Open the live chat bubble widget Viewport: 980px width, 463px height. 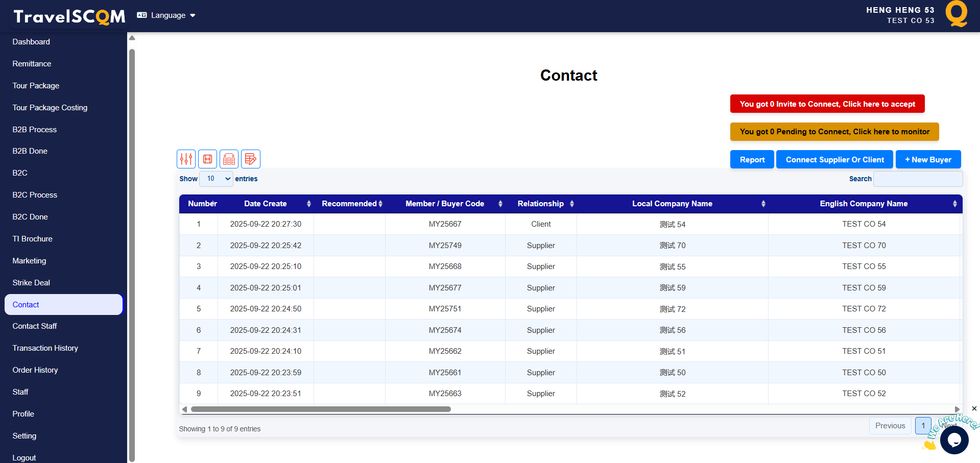point(953,440)
